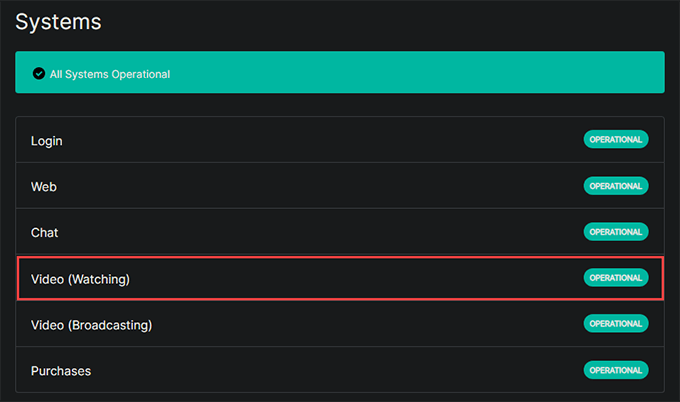Image resolution: width=680 pixels, height=402 pixels.
Task: Click Operational badge for Video (Watching)
Action: pos(616,278)
